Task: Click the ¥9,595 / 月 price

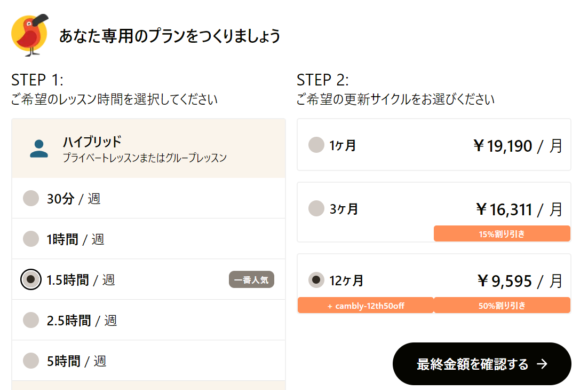Action: (x=520, y=281)
